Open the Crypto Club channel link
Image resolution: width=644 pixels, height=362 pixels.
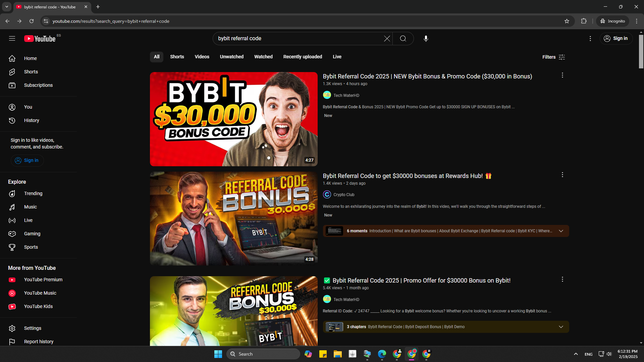[343, 195]
